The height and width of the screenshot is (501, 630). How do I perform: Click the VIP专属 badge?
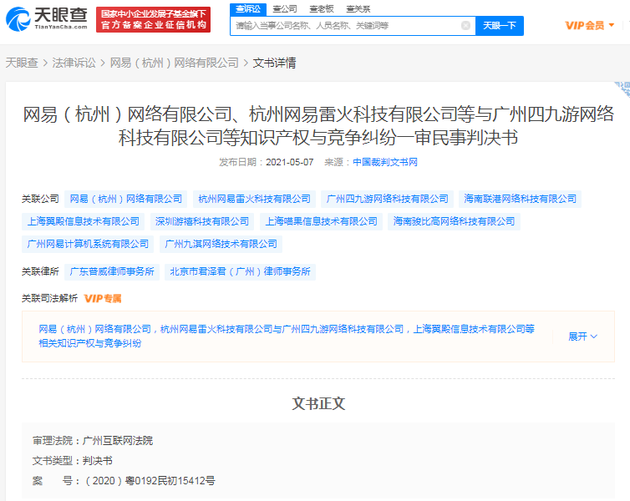click(102, 298)
